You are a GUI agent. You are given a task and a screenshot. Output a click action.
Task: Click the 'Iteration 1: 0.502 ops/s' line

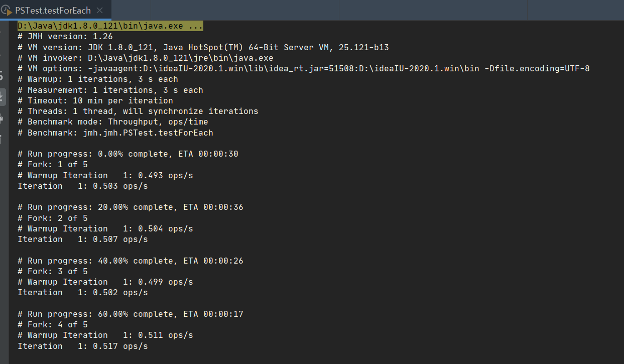(x=83, y=292)
